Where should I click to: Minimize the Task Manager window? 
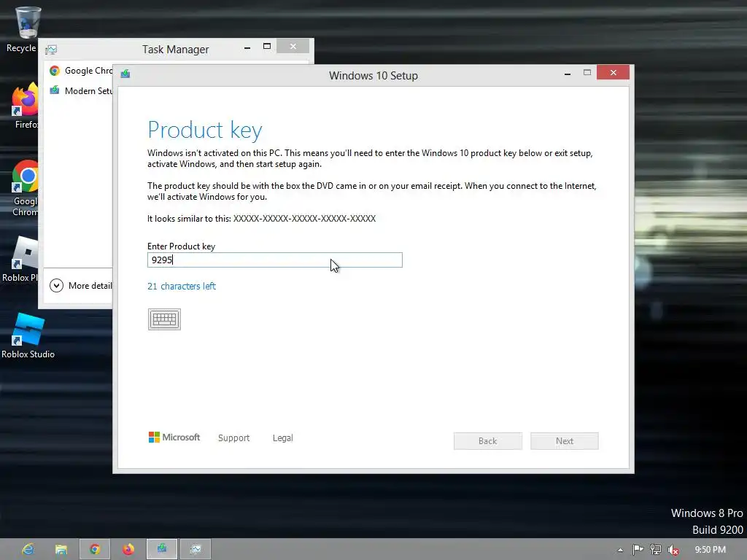(x=247, y=47)
